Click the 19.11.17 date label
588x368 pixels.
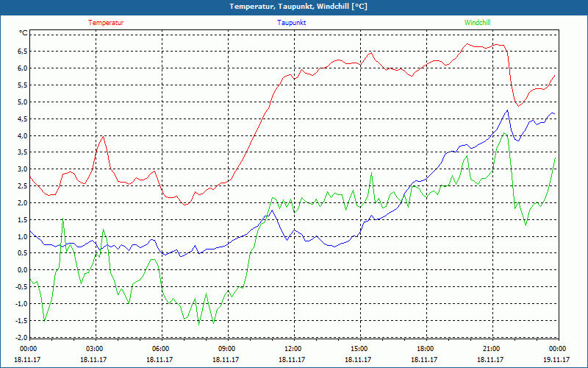(556, 359)
